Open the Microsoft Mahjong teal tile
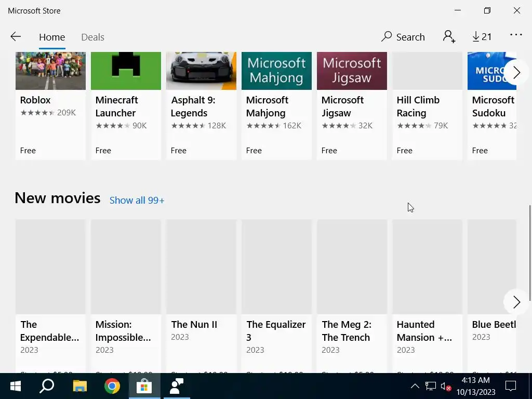 click(276, 71)
